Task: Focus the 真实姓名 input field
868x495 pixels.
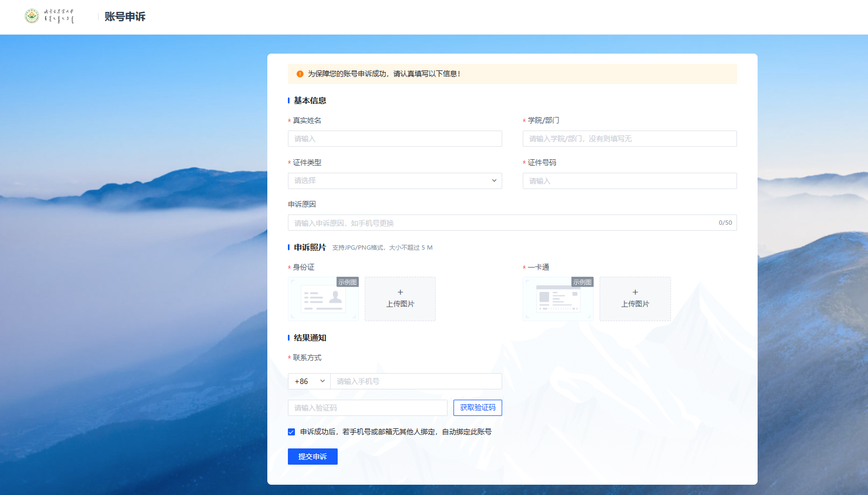Action: [394, 139]
